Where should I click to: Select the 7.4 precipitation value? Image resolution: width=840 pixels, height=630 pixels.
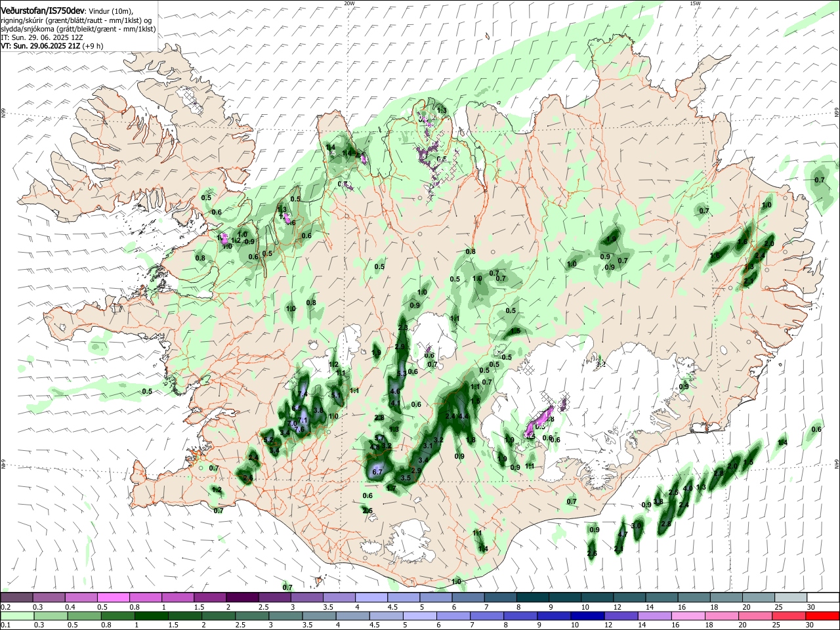point(303,394)
